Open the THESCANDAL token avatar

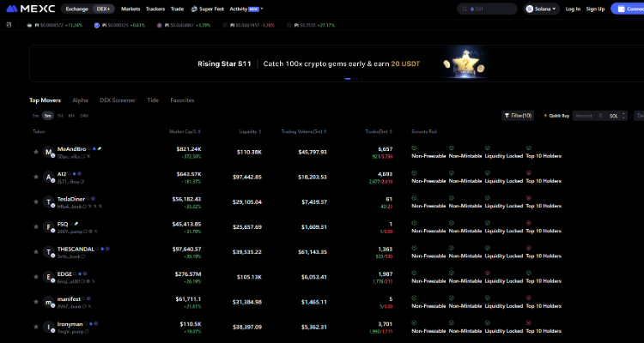48,252
